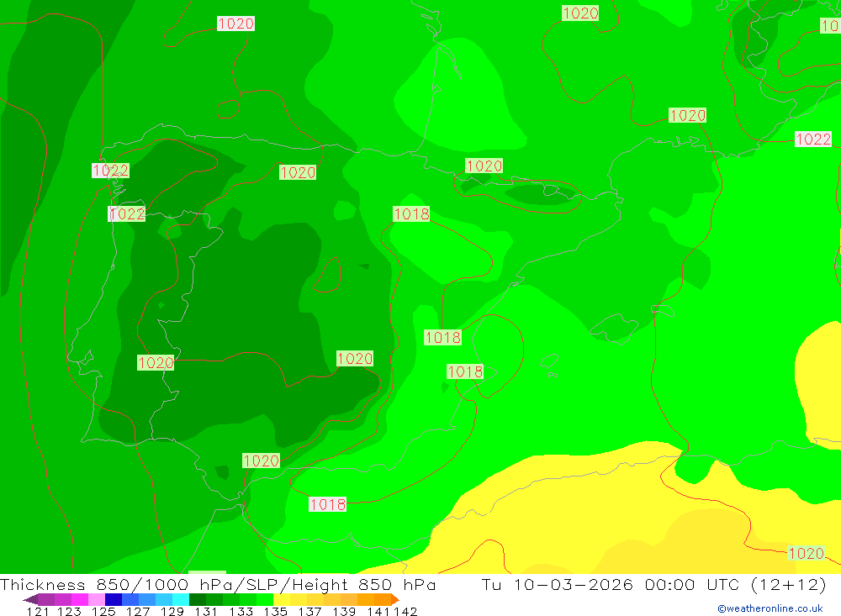The height and width of the screenshot is (616, 841).
Task: Click the weatheronline.co.uk copyright link
Action: pos(770,608)
